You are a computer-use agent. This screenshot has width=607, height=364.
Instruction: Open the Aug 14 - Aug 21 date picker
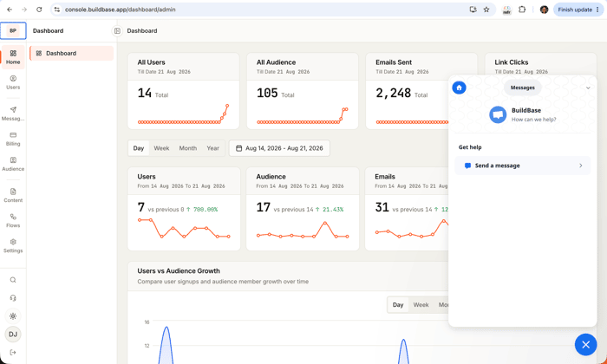(279, 148)
